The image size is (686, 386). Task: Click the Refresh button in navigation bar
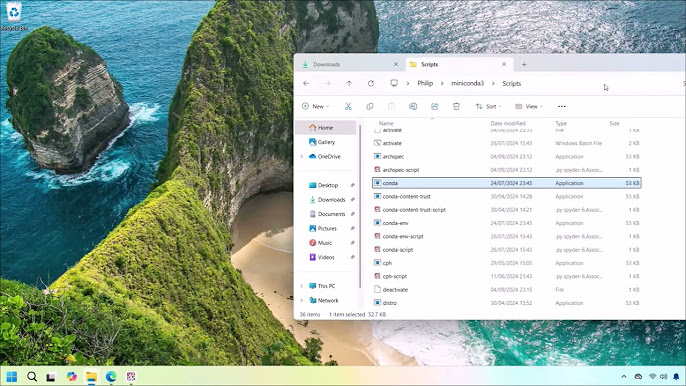pyautogui.click(x=371, y=83)
